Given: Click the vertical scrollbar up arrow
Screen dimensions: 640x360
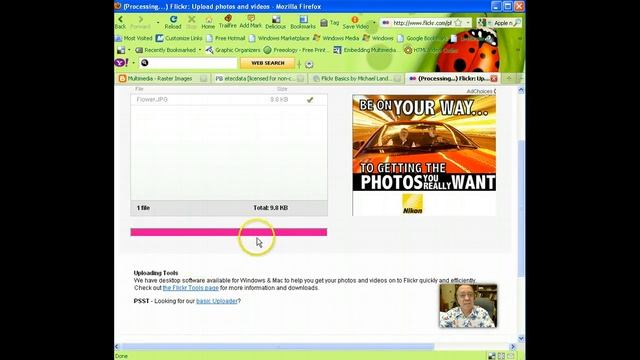Looking at the screenshot, I should click(x=521, y=90).
